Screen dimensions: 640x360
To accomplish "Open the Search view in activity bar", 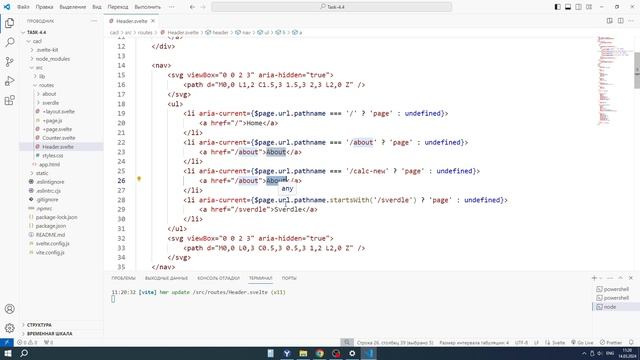I will pos(10,42).
